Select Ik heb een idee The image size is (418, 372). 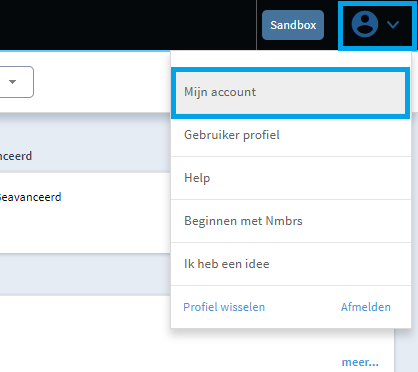pyautogui.click(x=291, y=264)
